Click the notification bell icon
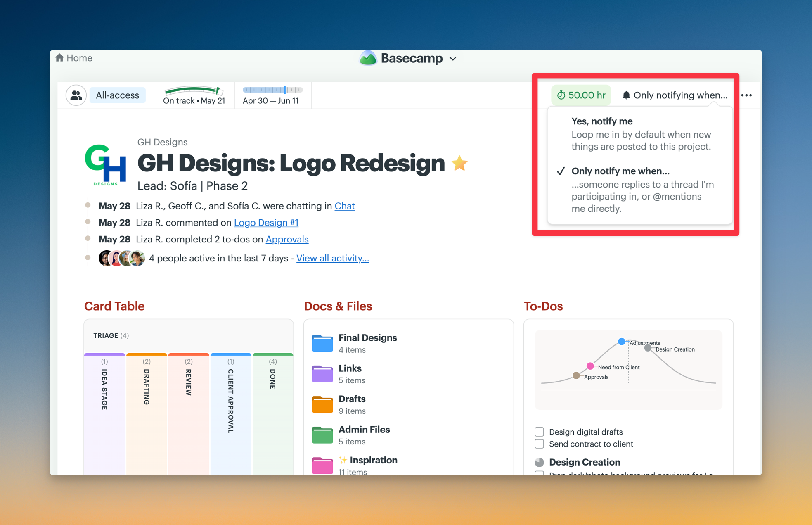Image resolution: width=812 pixels, height=525 pixels. click(x=626, y=95)
